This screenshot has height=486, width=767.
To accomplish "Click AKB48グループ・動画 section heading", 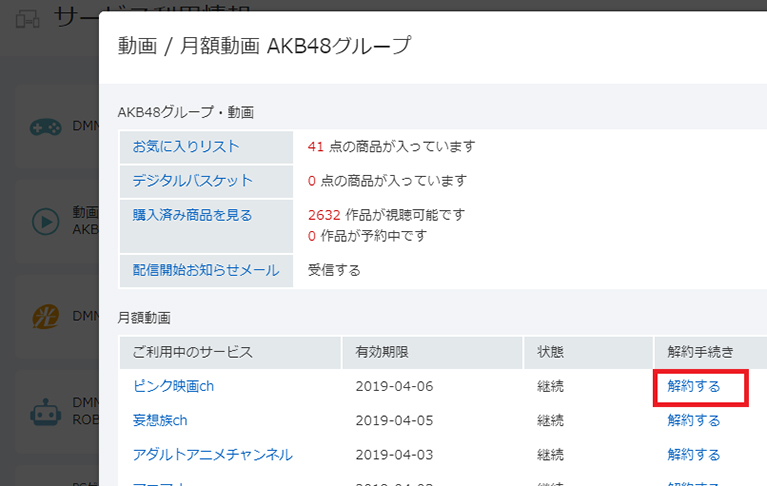I will click(186, 112).
